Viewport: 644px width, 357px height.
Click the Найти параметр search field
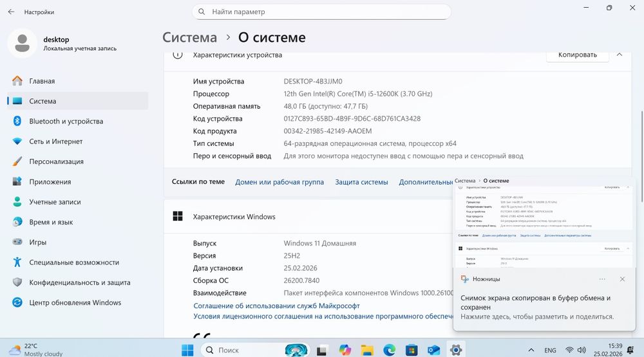click(x=321, y=12)
